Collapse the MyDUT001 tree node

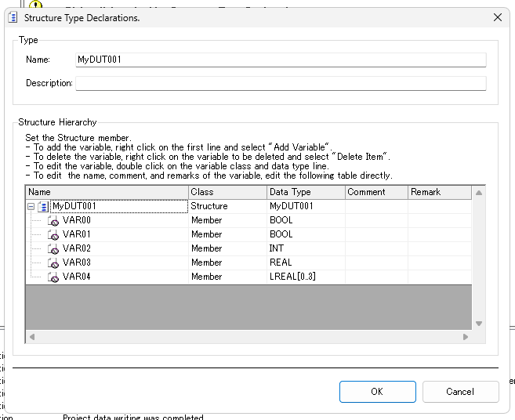tap(31, 207)
